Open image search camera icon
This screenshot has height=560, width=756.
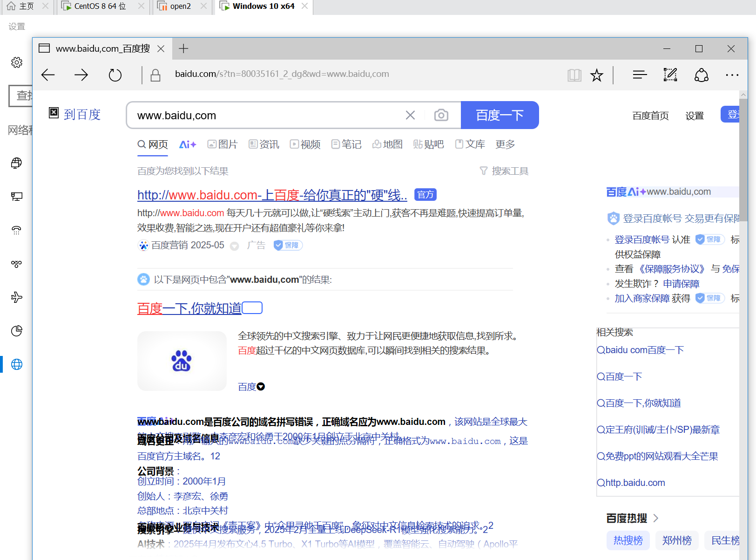point(441,115)
